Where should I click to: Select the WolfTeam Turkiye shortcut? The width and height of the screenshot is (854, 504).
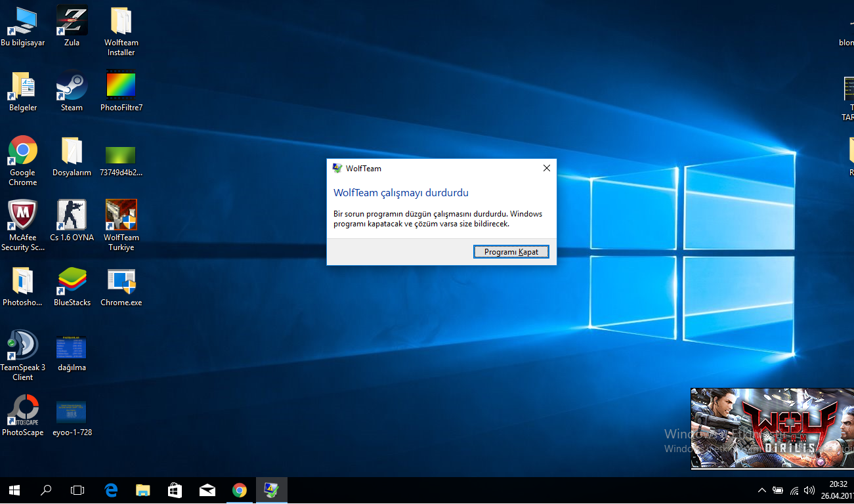[x=121, y=226]
